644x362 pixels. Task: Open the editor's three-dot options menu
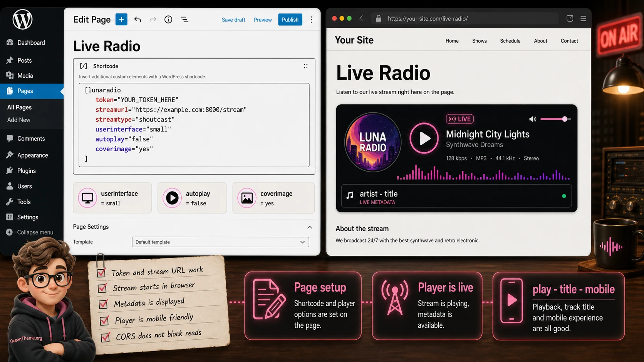(311, 20)
